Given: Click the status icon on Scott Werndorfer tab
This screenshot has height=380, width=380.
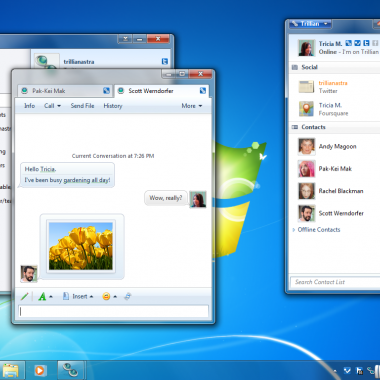Looking at the screenshot, I should pyautogui.click(x=121, y=91).
